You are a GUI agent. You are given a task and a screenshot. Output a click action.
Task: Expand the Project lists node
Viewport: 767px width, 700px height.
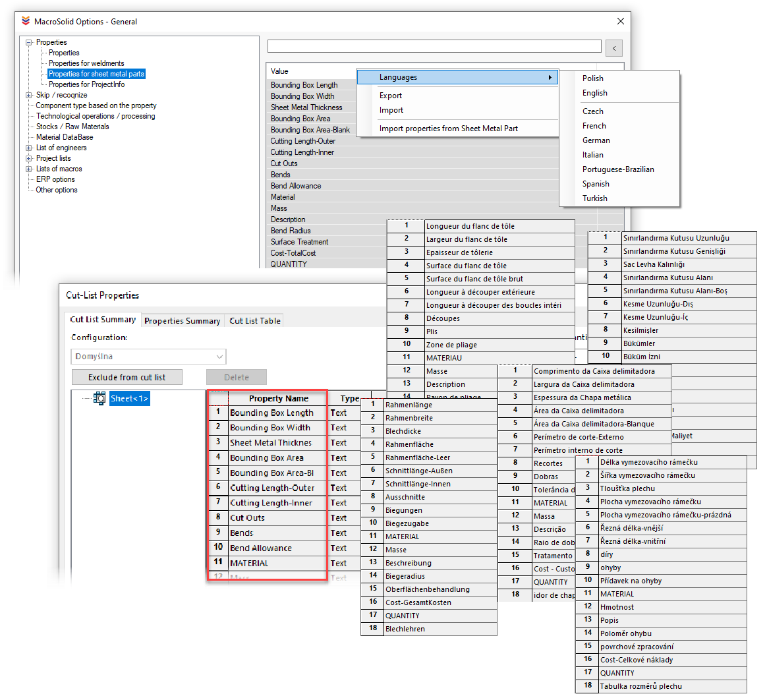(29, 158)
